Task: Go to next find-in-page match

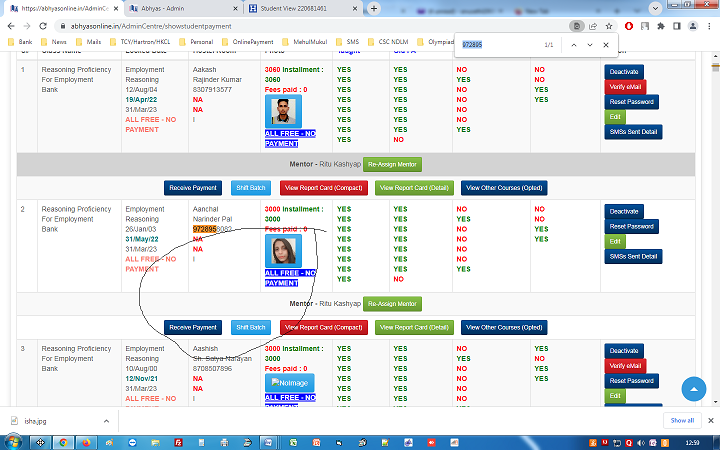Action: (590, 45)
